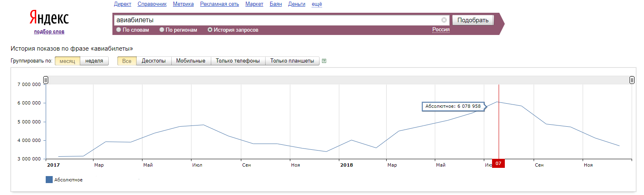Screen dimensions: 644x195
Task: Click the left range handle on the chart
Action: [x=46, y=80]
